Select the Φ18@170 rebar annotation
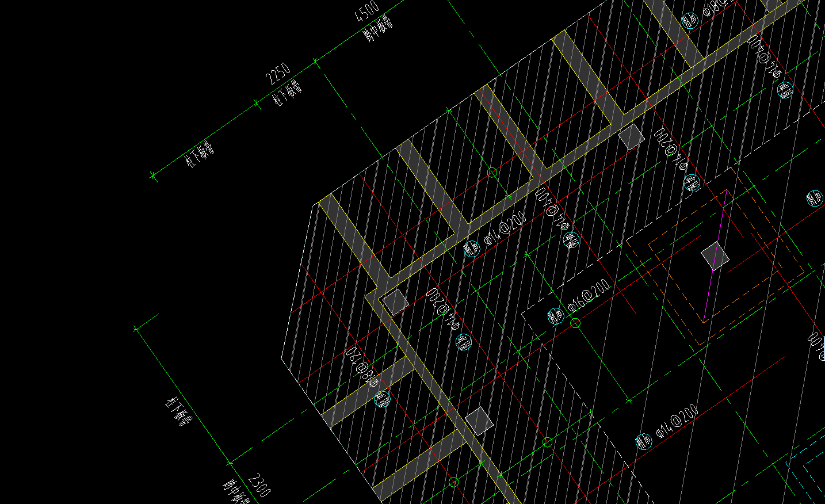 pos(363,367)
